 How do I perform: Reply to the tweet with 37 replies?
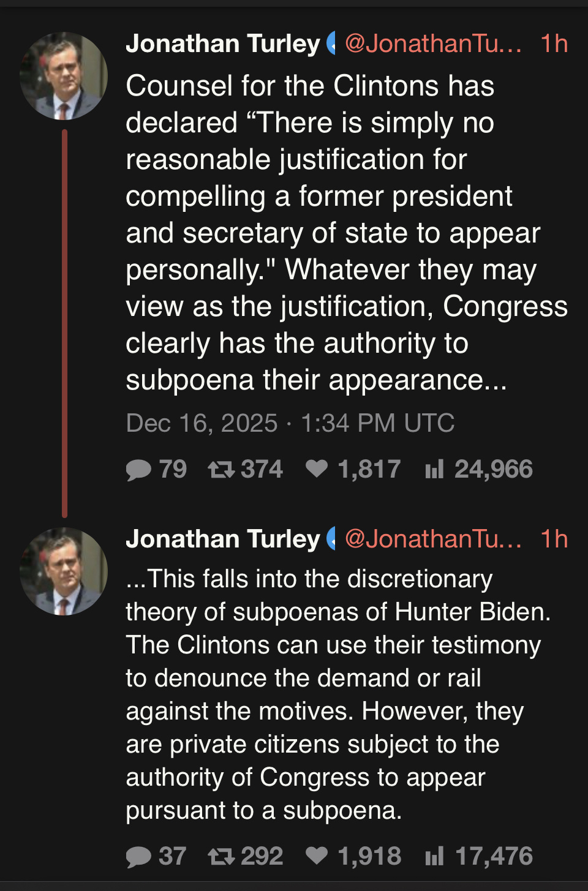tap(139, 856)
